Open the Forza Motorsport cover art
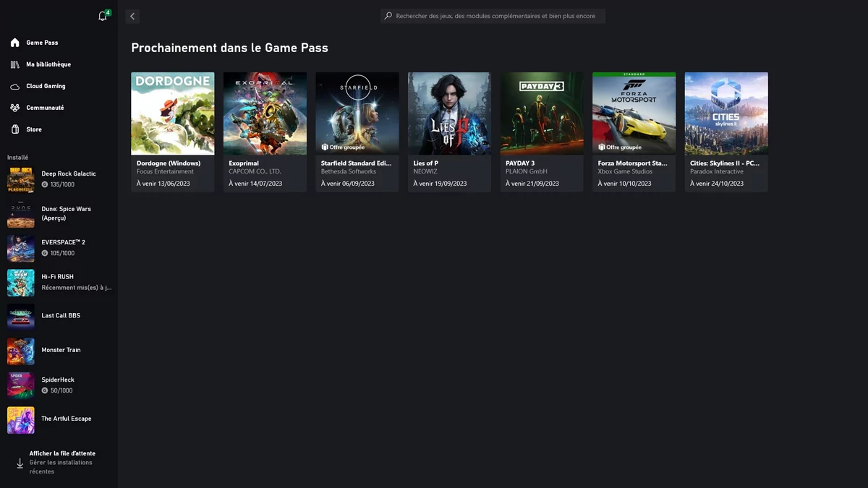 [634, 114]
